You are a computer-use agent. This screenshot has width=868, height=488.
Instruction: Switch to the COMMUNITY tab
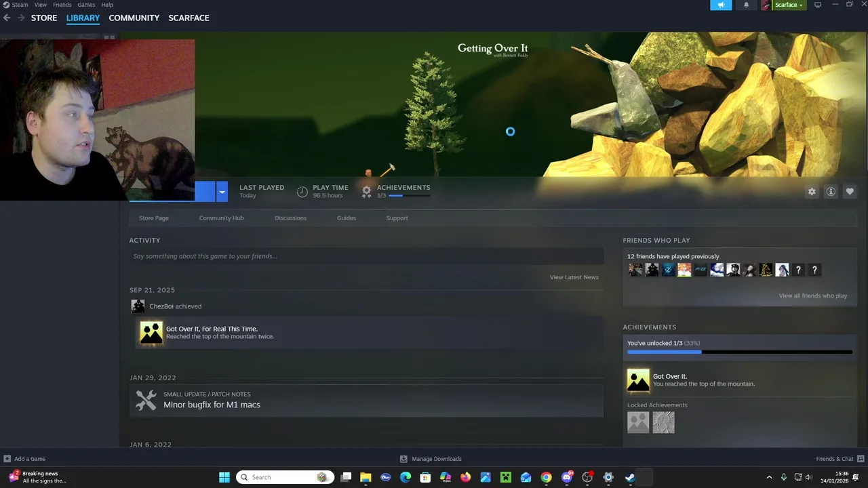coord(134,18)
